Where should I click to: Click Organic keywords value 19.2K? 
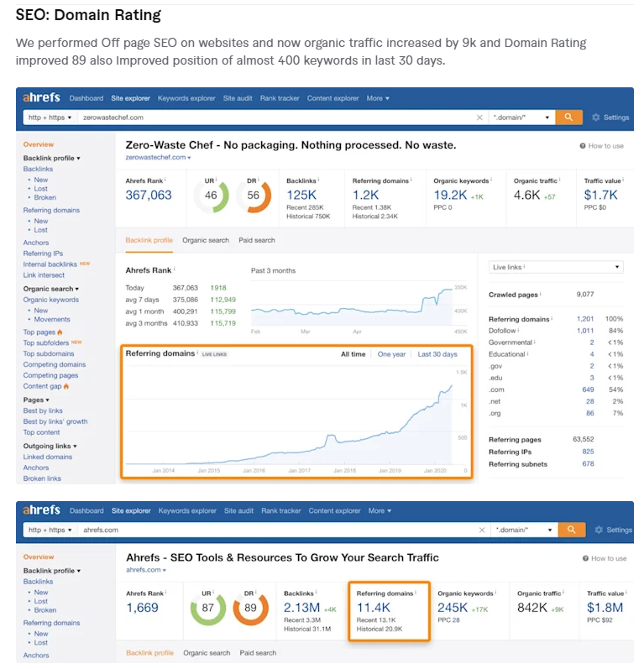(x=450, y=195)
